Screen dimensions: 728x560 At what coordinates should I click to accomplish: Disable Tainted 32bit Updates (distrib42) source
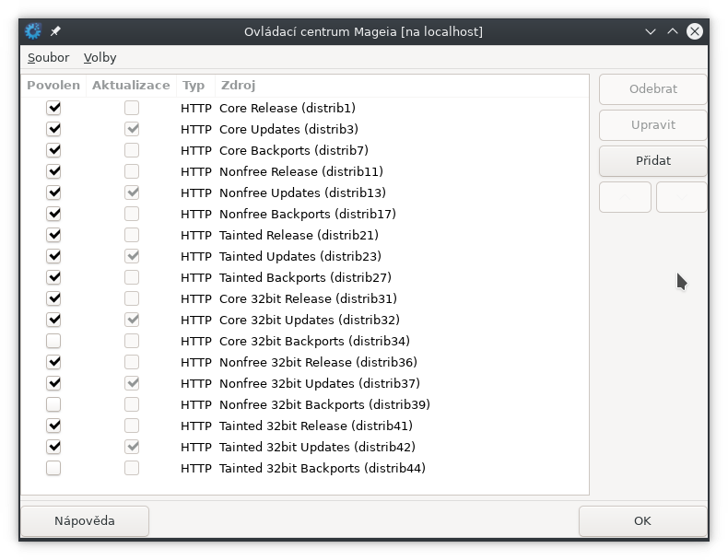tap(53, 447)
